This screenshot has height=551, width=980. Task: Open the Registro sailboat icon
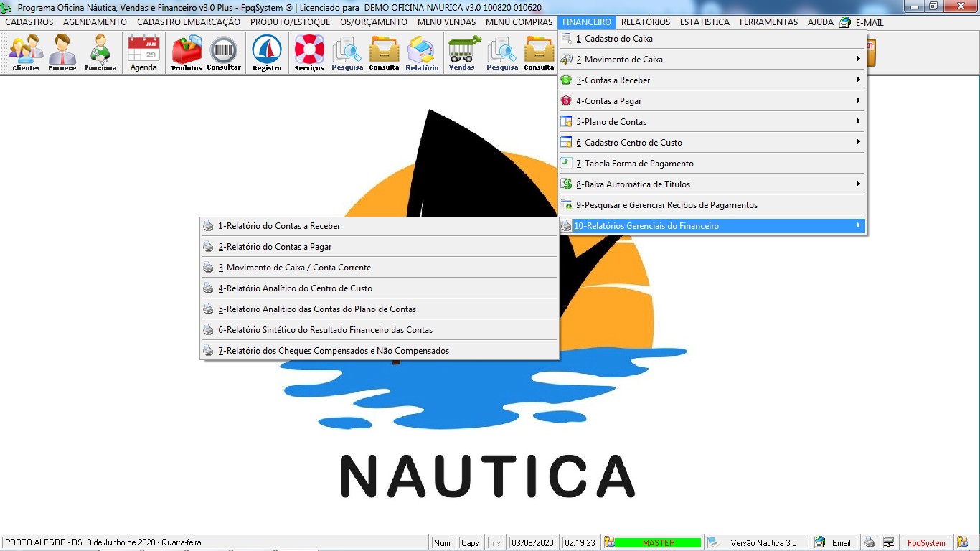click(267, 53)
